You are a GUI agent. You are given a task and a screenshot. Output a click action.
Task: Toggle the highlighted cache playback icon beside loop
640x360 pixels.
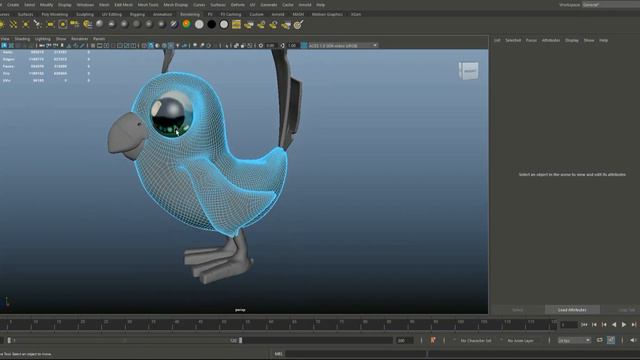pyautogui.click(x=611, y=340)
